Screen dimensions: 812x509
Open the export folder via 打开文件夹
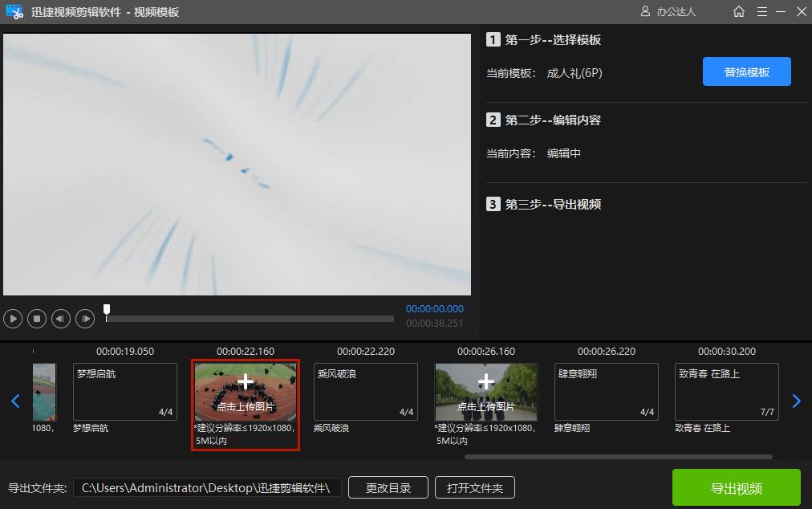[475, 487]
